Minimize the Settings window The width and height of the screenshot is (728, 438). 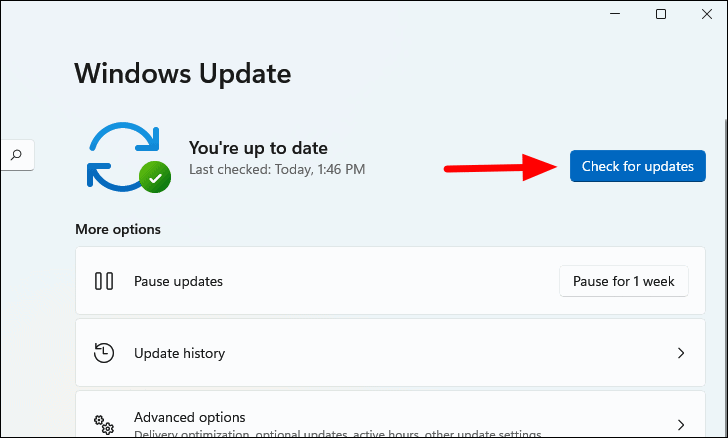[x=615, y=14]
